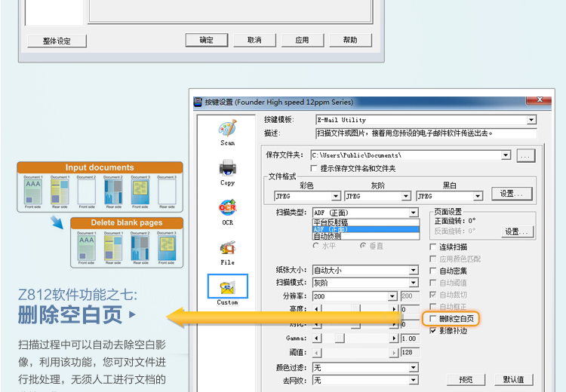Screen dimensions: 566x392
Task: Click the Gamma slider thumb
Action: click(340, 338)
